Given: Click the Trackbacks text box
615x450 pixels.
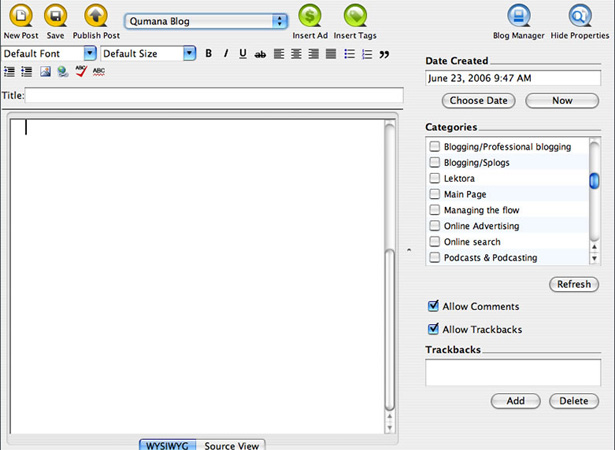Looking at the screenshot, I should [x=513, y=372].
